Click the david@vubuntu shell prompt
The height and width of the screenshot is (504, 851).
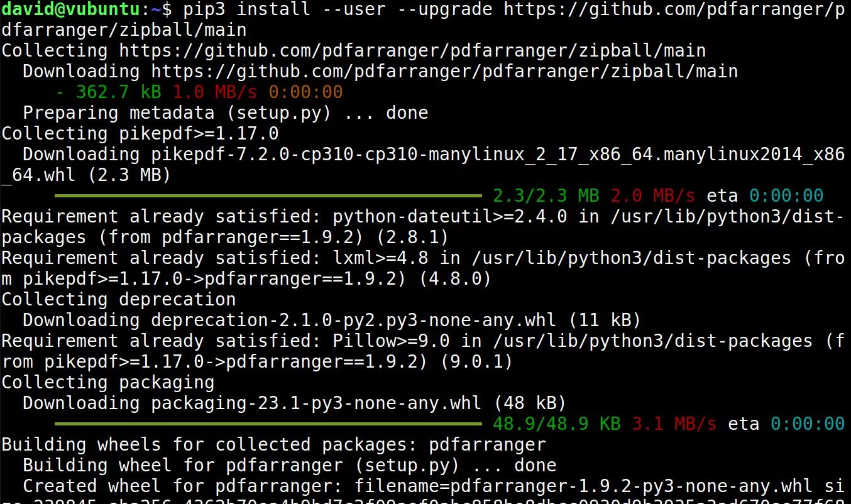coord(85,9)
